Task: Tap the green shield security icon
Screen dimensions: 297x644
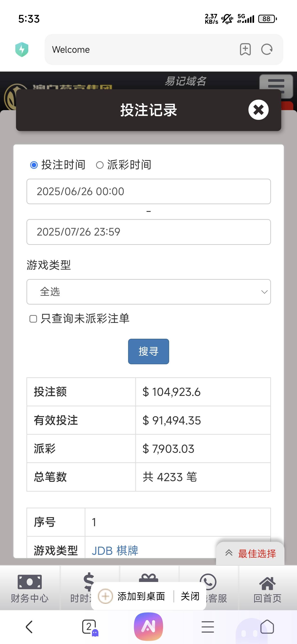Action: click(22, 49)
